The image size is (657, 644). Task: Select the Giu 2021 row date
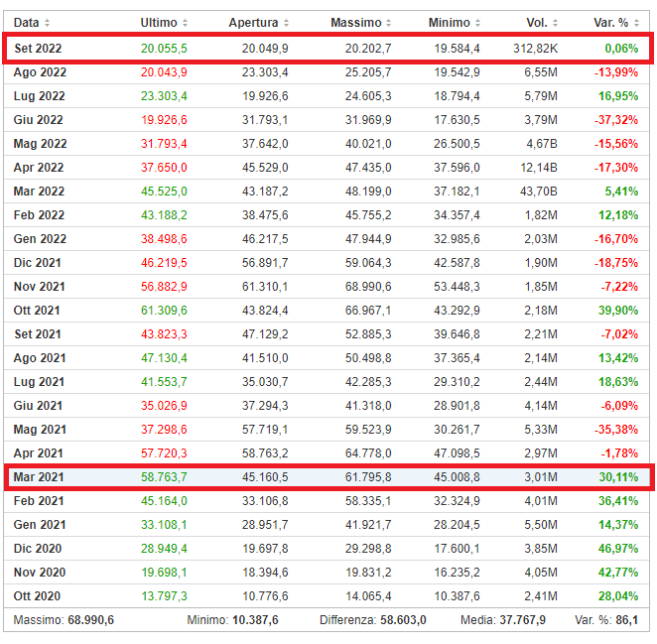(x=38, y=406)
